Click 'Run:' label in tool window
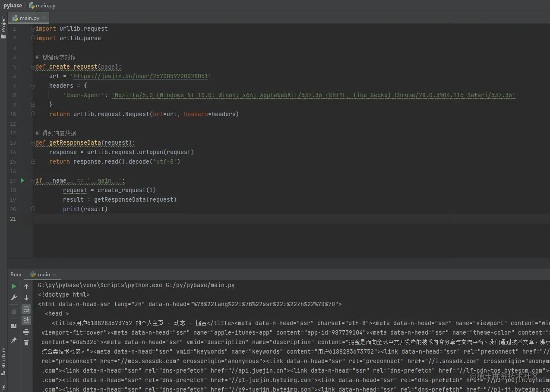The height and width of the screenshot is (392, 550). point(16,274)
